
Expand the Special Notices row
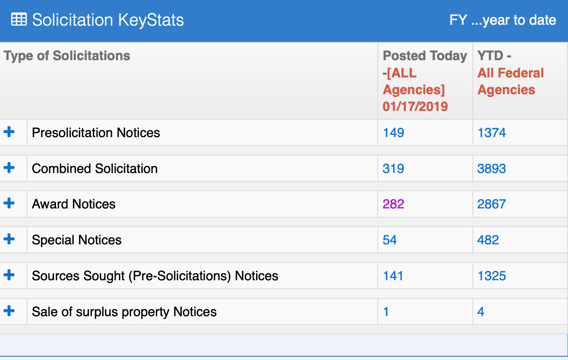point(9,239)
